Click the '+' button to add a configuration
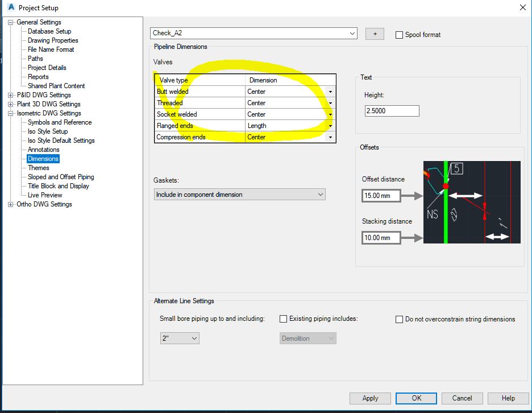The image size is (532, 413). pyautogui.click(x=374, y=34)
